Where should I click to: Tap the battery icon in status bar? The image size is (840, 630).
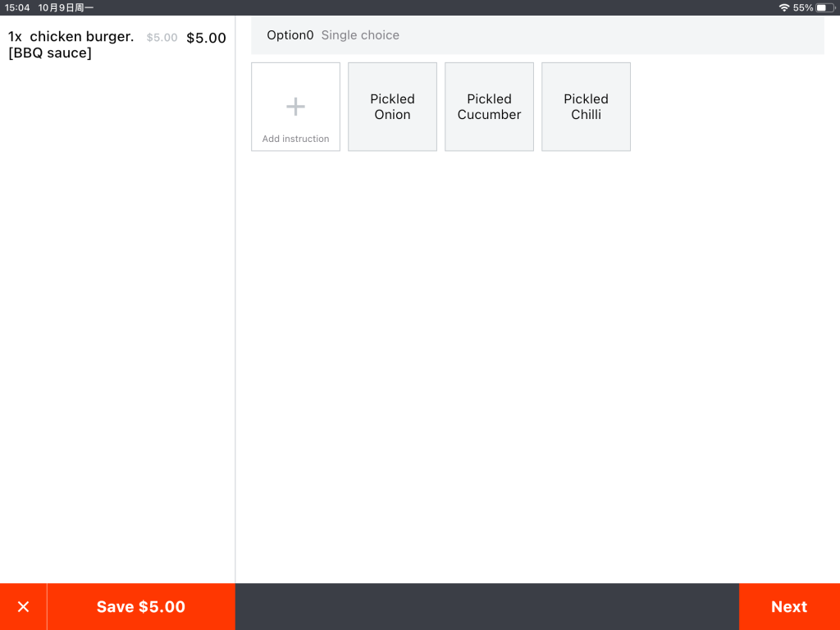(825, 7)
